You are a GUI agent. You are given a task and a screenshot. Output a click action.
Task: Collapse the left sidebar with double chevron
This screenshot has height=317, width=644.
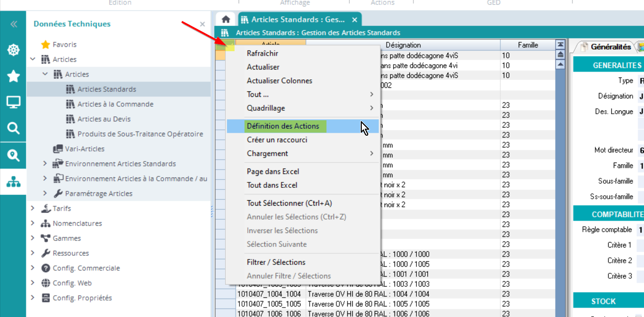pyautogui.click(x=13, y=24)
